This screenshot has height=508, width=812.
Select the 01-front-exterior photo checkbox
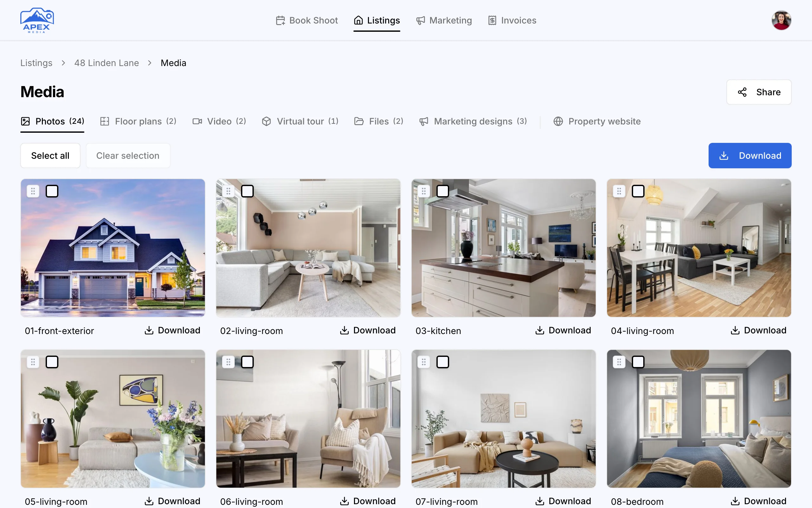pos(52,191)
